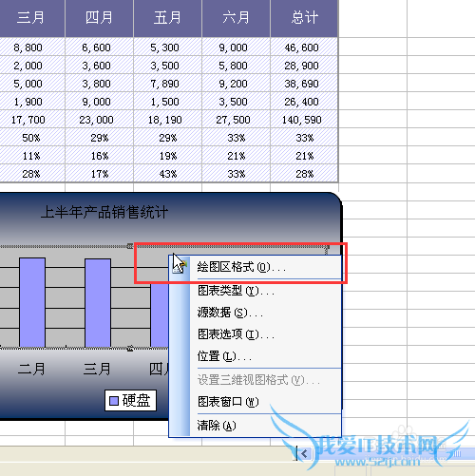Click the format icon beside 绘图区格式
Screen dimensions: 475x476
[x=180, y=267]
